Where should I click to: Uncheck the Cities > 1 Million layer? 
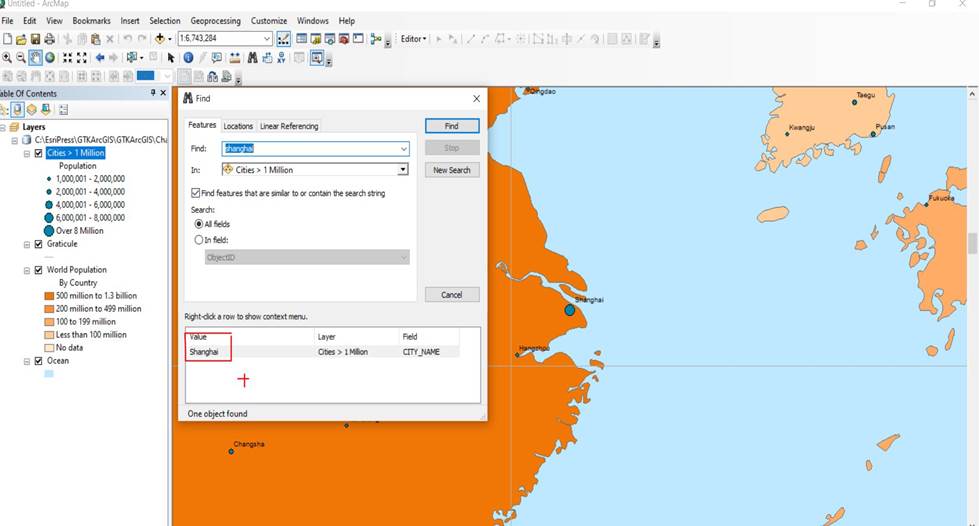39,153
